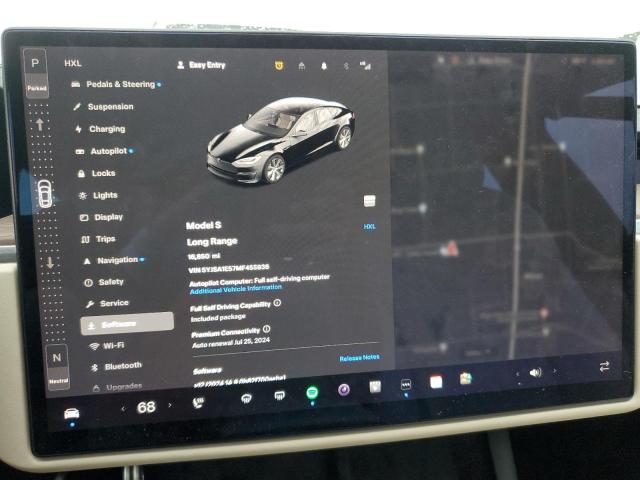640x480 pixels.
Task: Tap the LTE signal strength icon
Action: click(x=365, y=66)
